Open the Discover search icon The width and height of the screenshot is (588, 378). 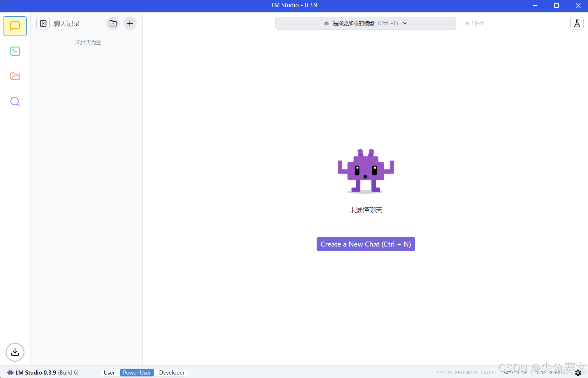pos(15,102)
